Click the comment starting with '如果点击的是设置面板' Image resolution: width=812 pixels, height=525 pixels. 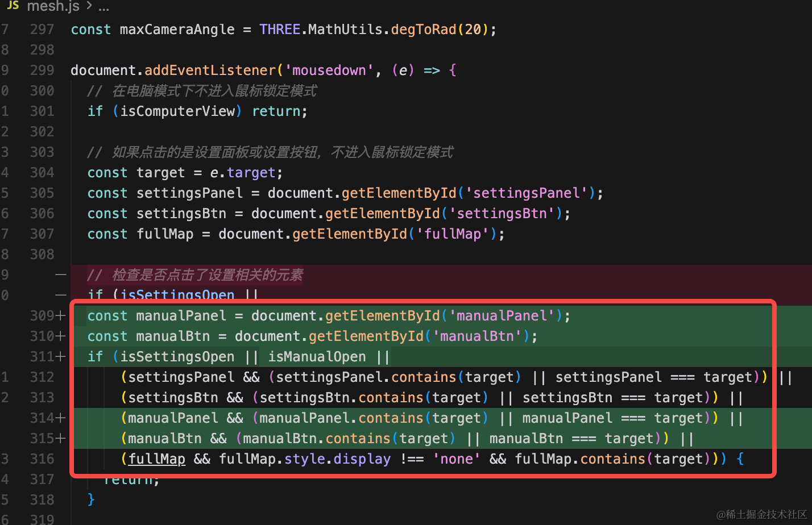click(x=270, y=152)
